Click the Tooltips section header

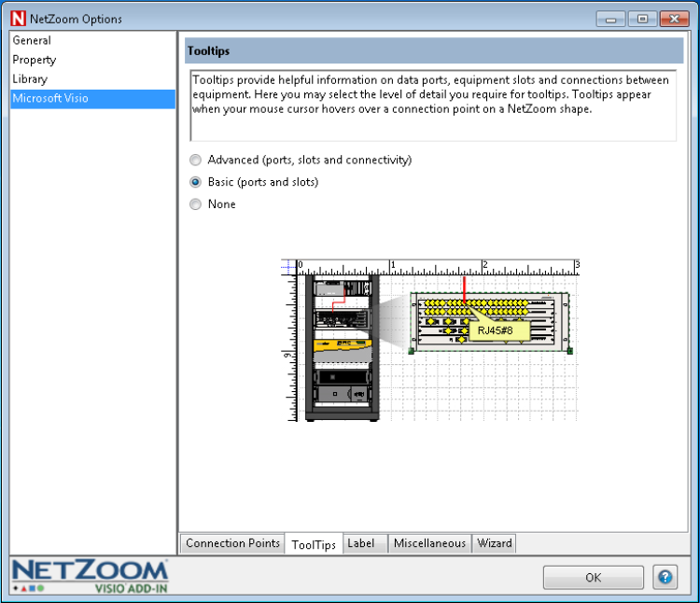point(434,51)
